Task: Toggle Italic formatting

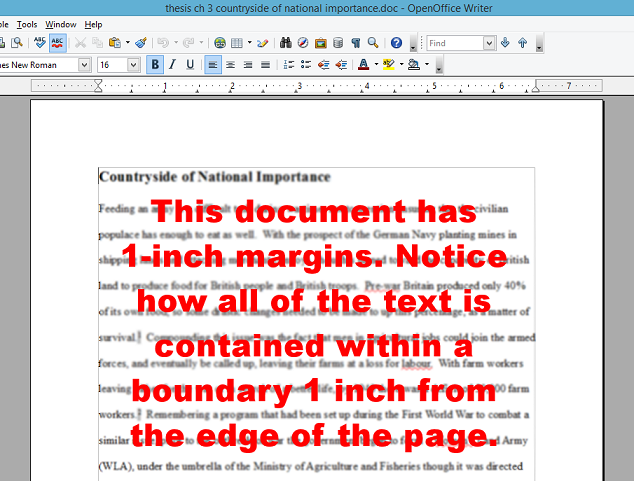Action: coord(173,65)
